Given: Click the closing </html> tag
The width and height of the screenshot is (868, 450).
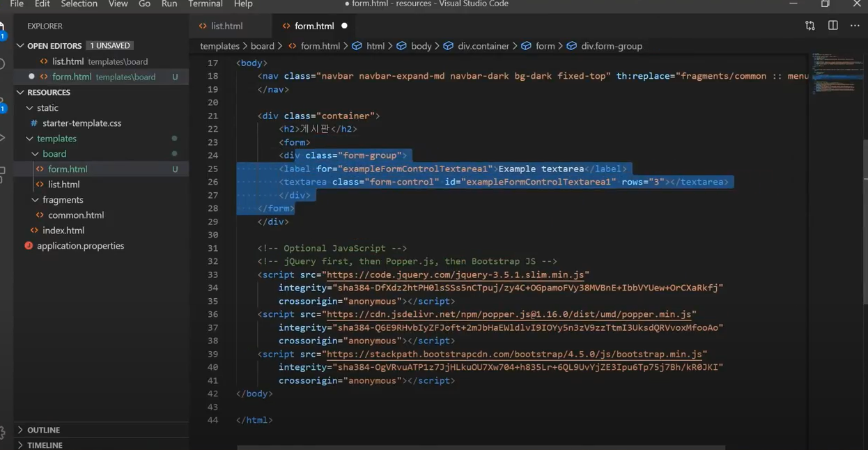Looking at the screenshot, I should coord(254,420).
